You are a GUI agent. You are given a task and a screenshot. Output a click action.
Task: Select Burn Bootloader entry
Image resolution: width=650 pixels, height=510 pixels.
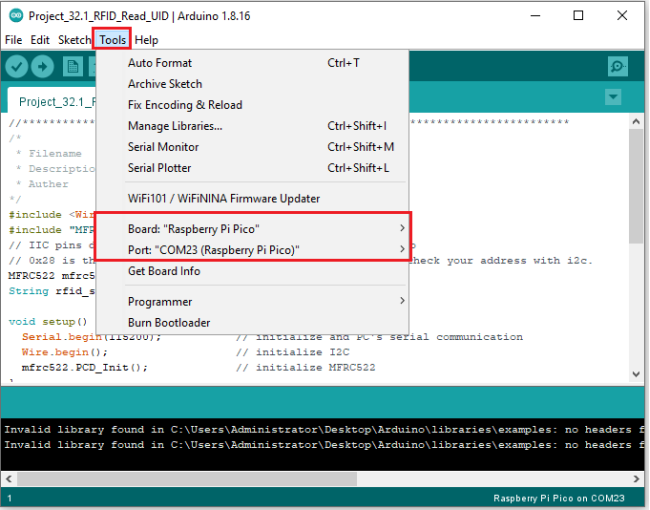(x=252, y=323)
